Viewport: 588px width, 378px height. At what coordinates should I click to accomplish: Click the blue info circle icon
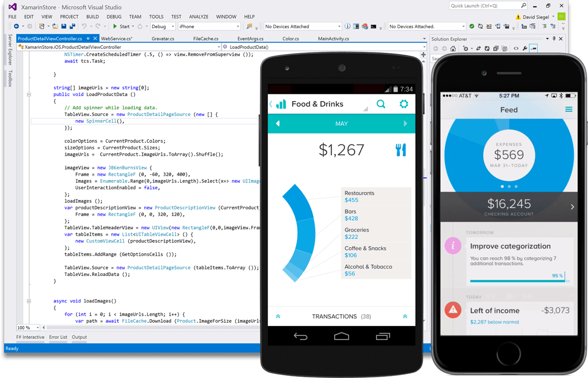348,26
